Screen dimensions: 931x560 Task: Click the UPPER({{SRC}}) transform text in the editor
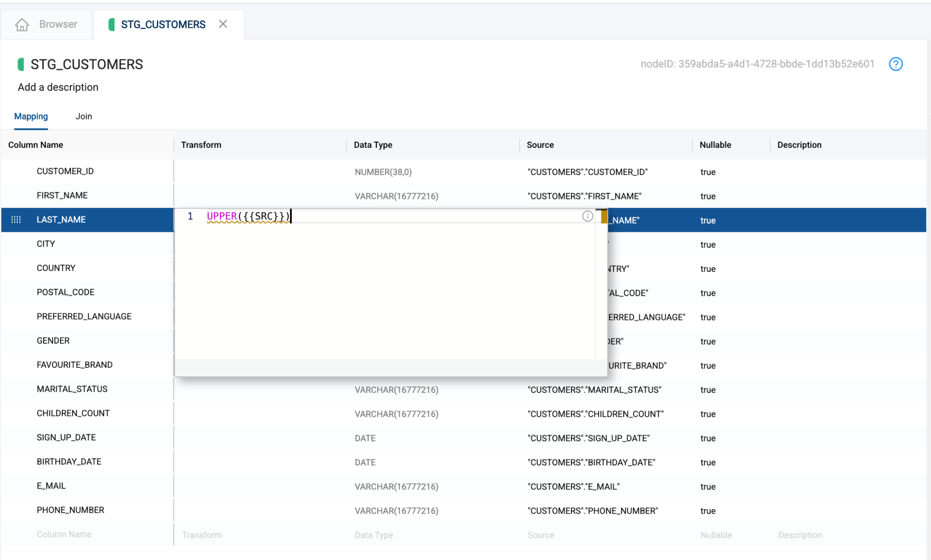pyautogui.click(x=248, y=216)
